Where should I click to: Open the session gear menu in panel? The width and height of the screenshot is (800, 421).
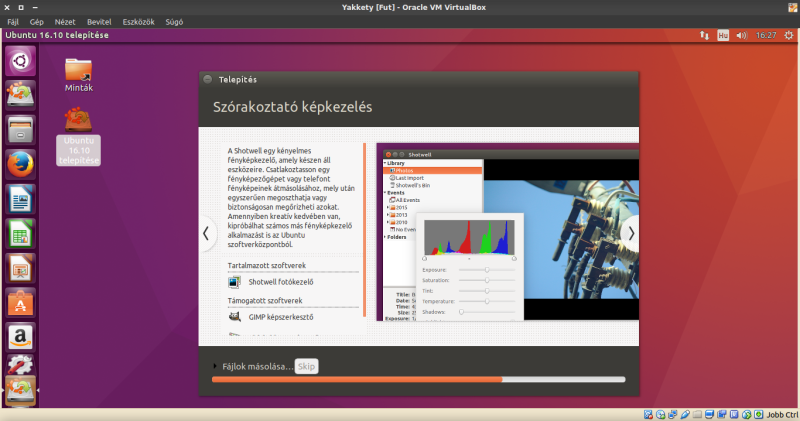click(x=787, y=35)
